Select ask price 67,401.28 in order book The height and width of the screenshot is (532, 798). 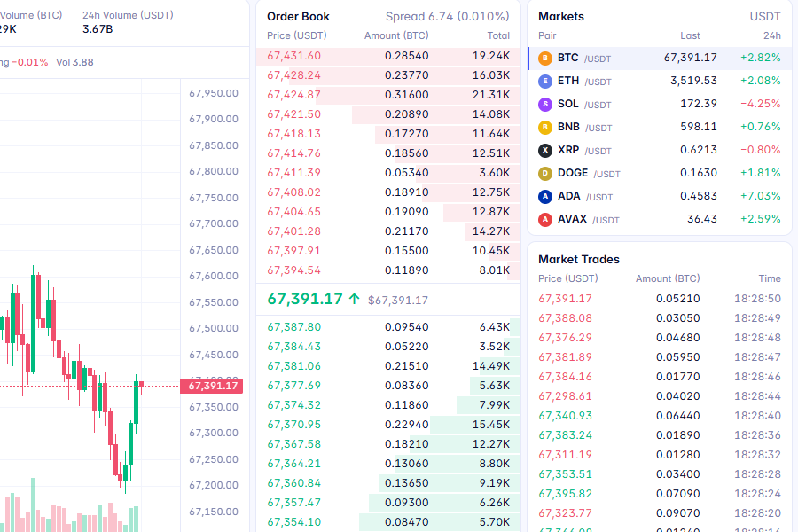(293, 231)
